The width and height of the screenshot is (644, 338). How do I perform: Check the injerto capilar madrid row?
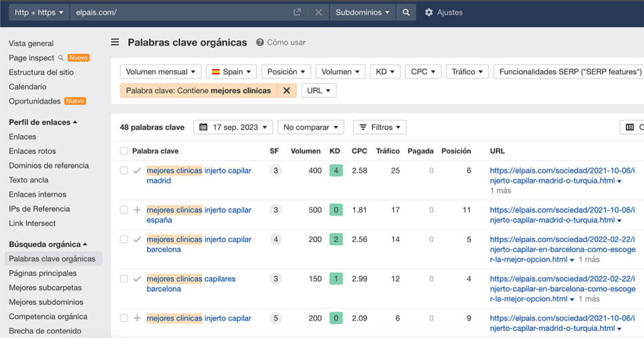click(124, 171)
